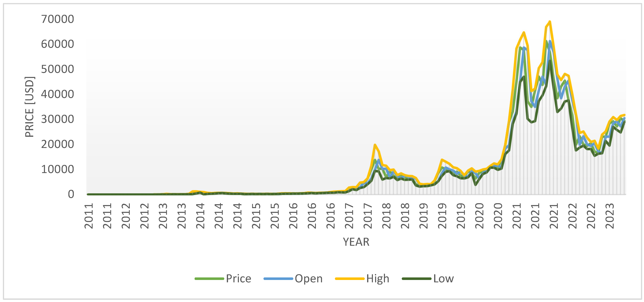
Task: Click the High legend entry
Action: coord(377,278)
